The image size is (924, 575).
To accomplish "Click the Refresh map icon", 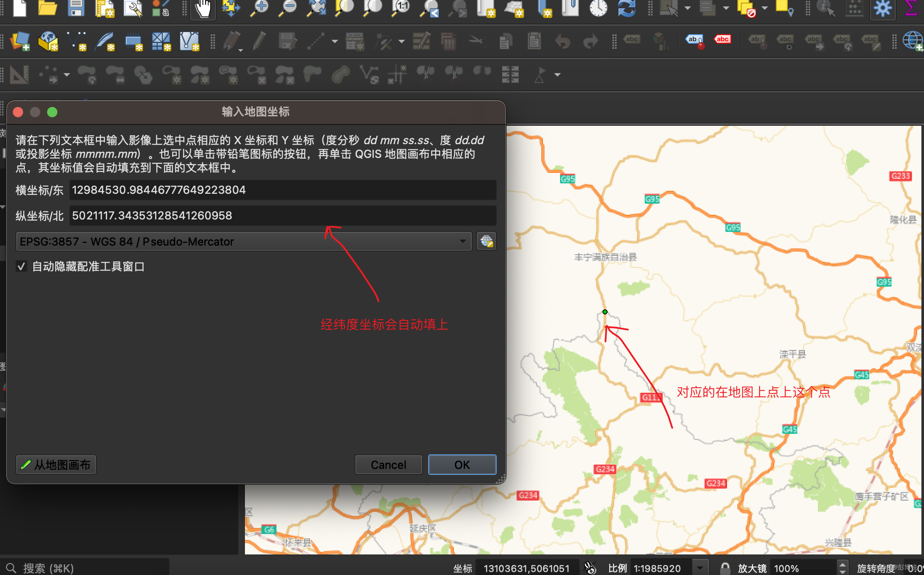I will click(x=626, y=8).
